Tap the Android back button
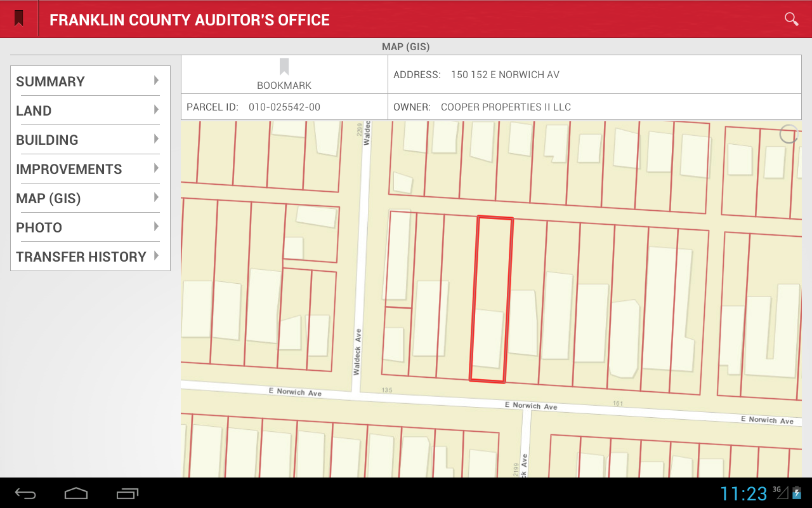The height and width of the screenshot is (508, 812). (x=25, y=493)
